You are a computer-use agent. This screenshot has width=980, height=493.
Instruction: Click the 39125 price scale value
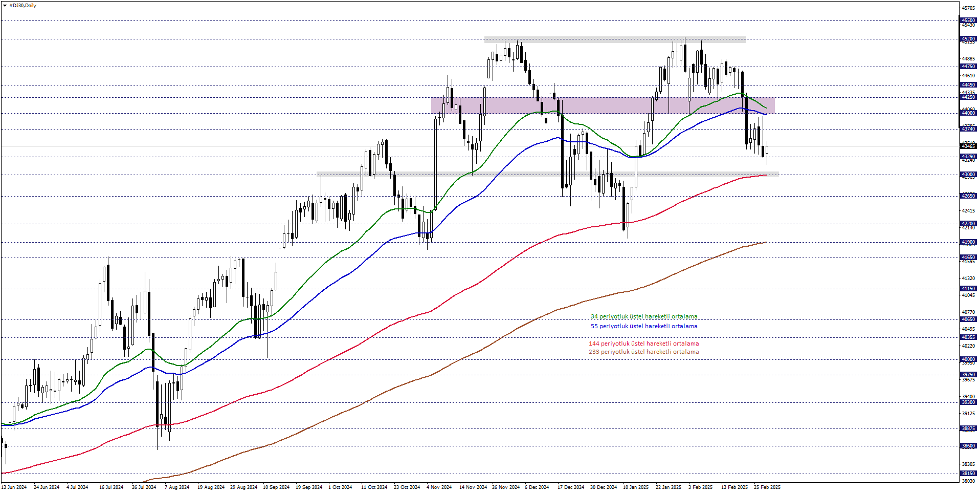coord(968,414)
